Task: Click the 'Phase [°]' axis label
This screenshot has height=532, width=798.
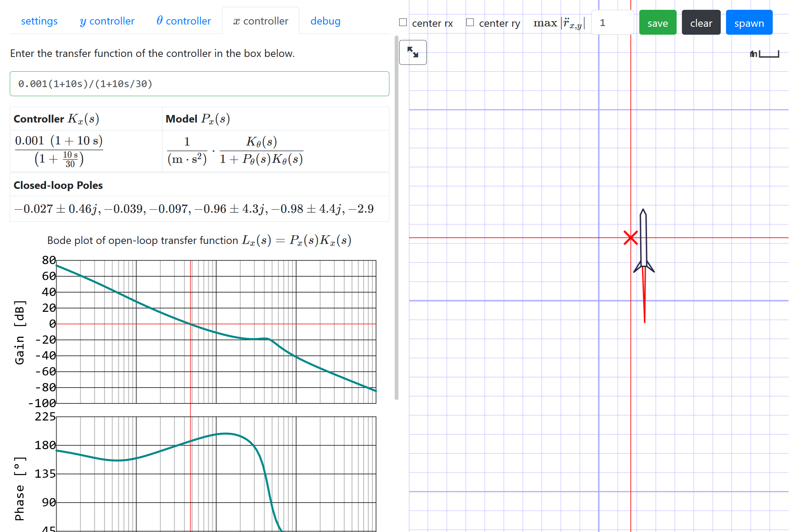Action: (20, 489)
